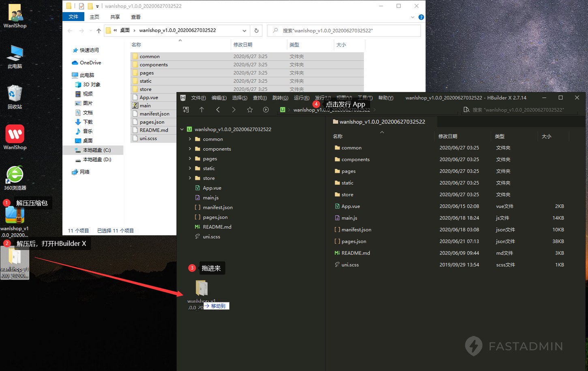The width and height of the screenshot is (588, 371).
Task: Select manifest.json in the HBuilder project tree
Action: [218, 207]
